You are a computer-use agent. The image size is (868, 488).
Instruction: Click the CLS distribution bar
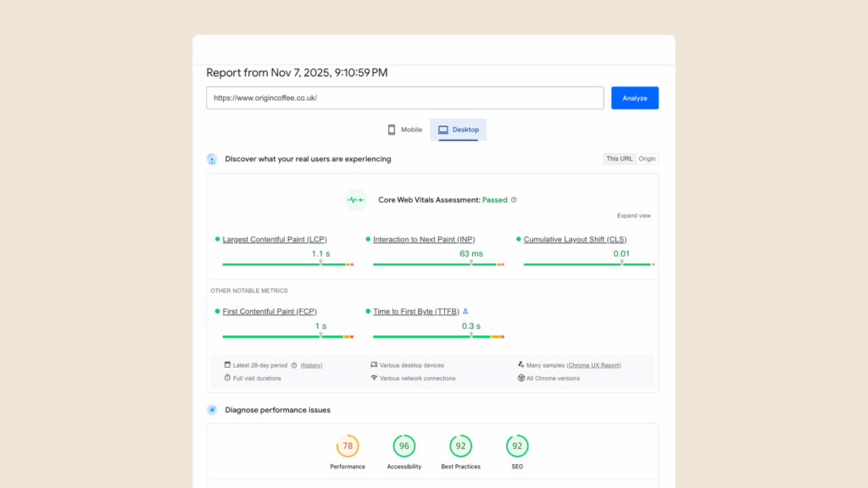click(x=589, y=264)
